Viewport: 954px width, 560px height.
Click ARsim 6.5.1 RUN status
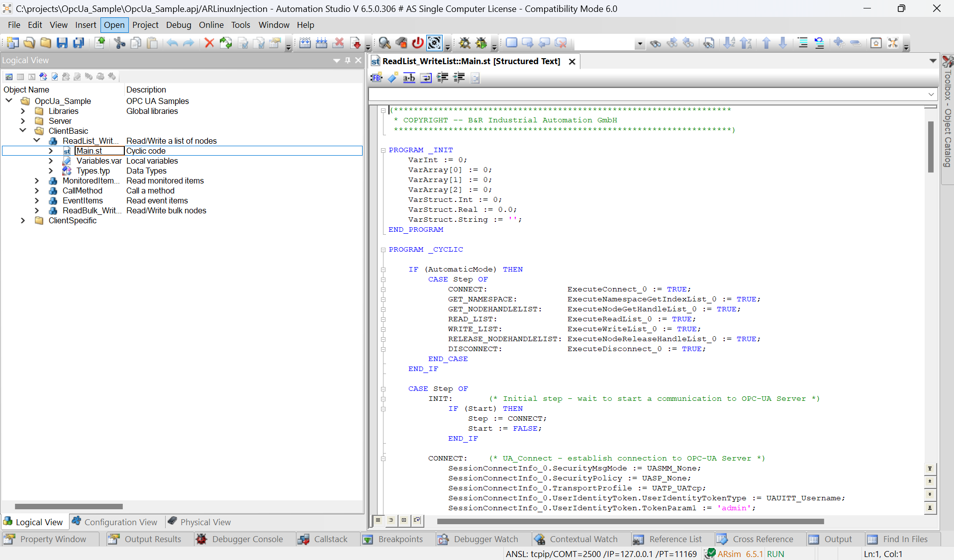pos(745,554)
